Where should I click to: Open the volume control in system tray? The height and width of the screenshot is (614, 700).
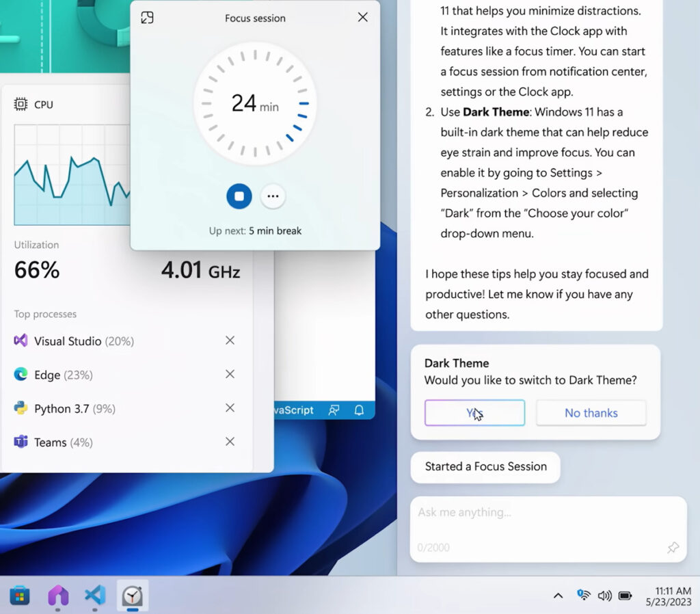(x=604, y=596)
